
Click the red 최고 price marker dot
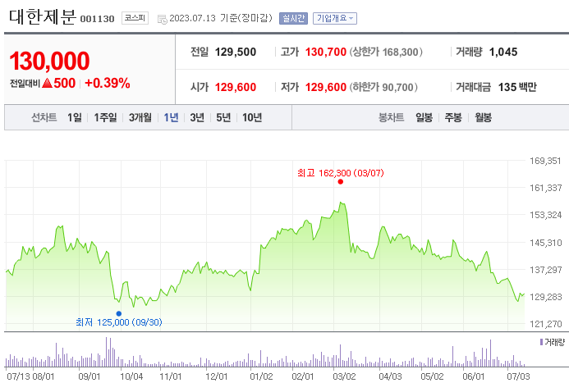[341, 181]
